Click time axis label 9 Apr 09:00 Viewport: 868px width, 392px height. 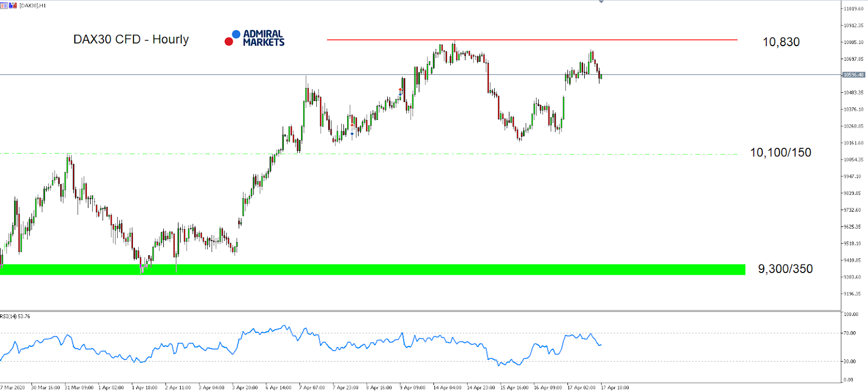tap(413, 388)
